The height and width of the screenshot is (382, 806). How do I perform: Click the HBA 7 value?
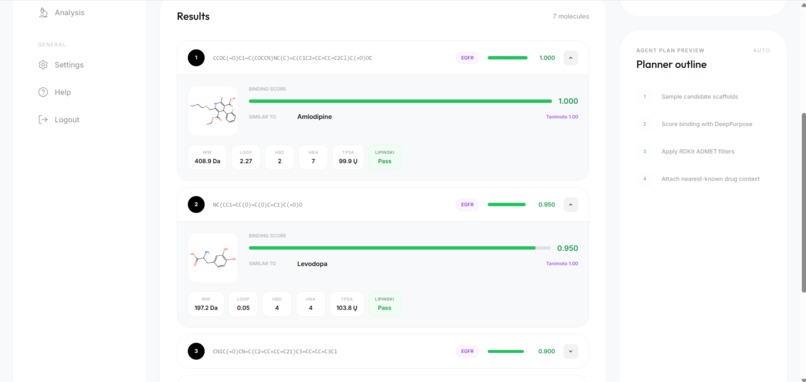click(x=313, y=161)
